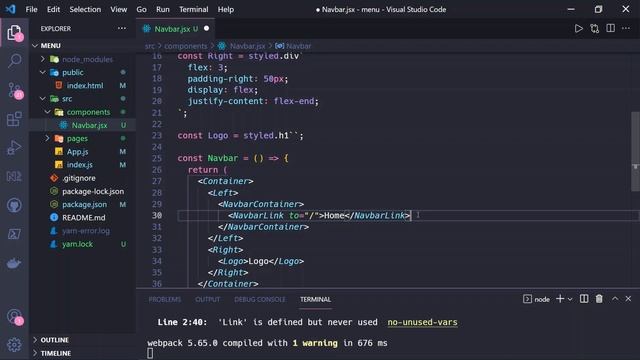Open the Docker view in activity bar
640x360 pixels.
[14, 263]
